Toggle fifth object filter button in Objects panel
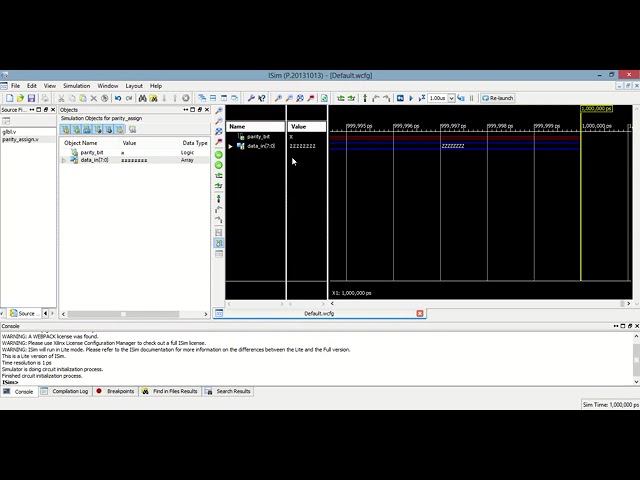Viewport: 640px width, 480px height. click(x=109, y=130)
